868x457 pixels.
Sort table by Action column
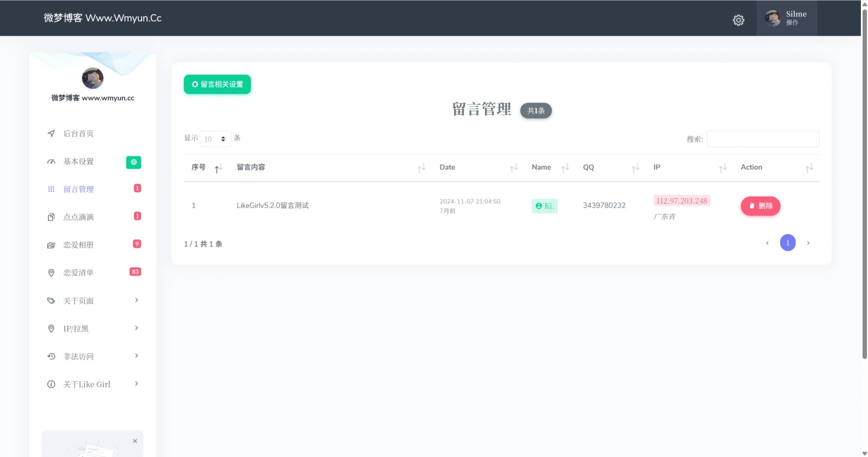[776, 168]
